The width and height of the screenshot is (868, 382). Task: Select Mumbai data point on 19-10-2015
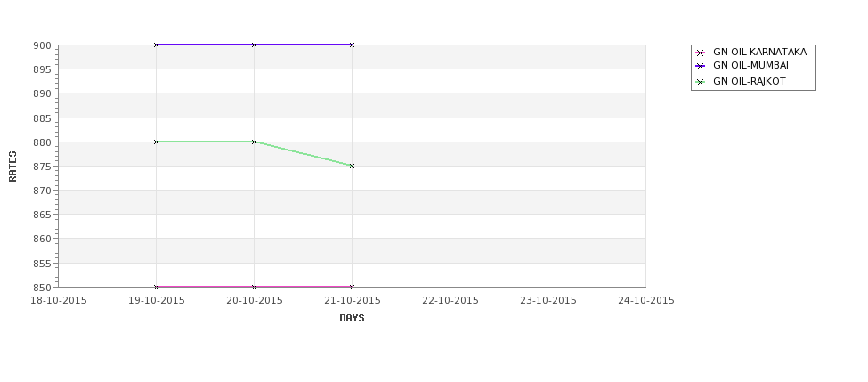pyautogui.click(x=156, y=45)
